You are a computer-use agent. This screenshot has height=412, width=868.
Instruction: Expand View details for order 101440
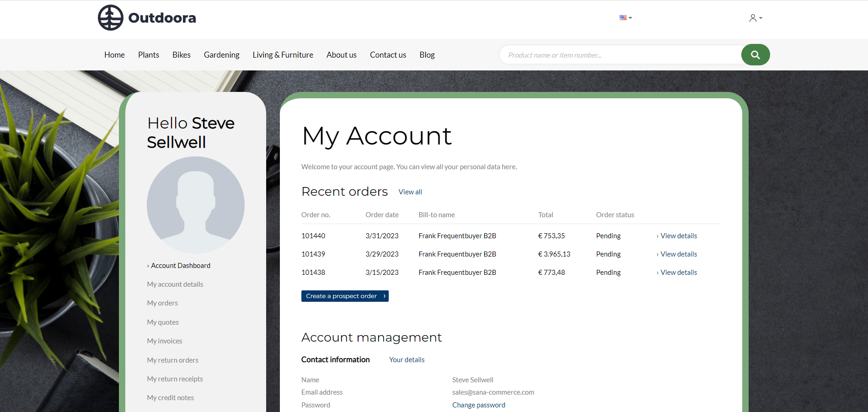(678, 235)
